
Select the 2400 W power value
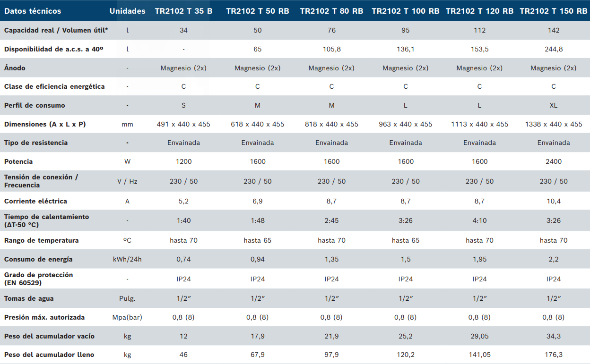click(553, 161)
